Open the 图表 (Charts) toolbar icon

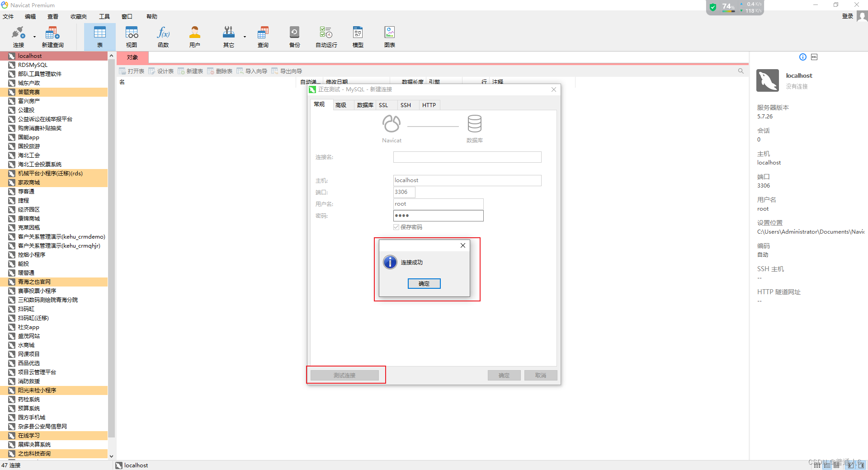click(390, 37)
